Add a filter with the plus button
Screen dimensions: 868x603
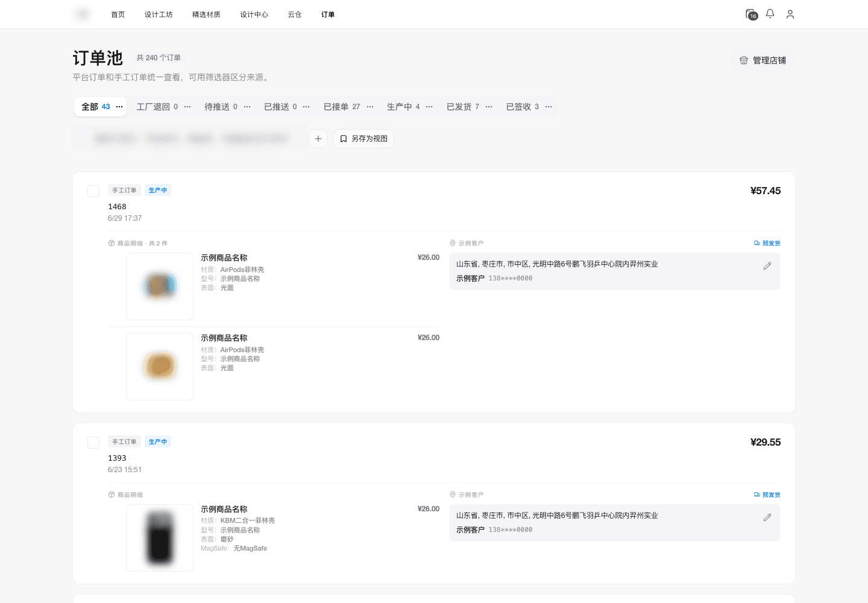(x=318, y=139)
